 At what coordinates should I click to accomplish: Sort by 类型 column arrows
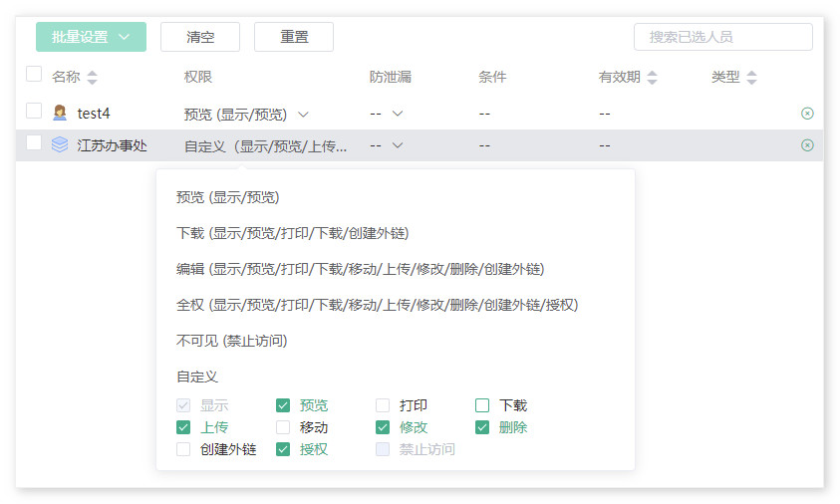click(751, 78)
